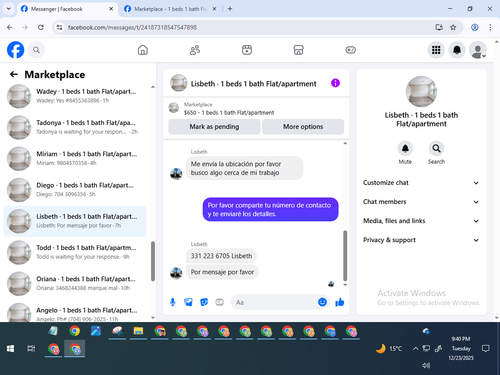The height and width of the screenshot is (375, 500).
Task: Switch to the Messenger | Facebook tab
Action: point(67,9)
